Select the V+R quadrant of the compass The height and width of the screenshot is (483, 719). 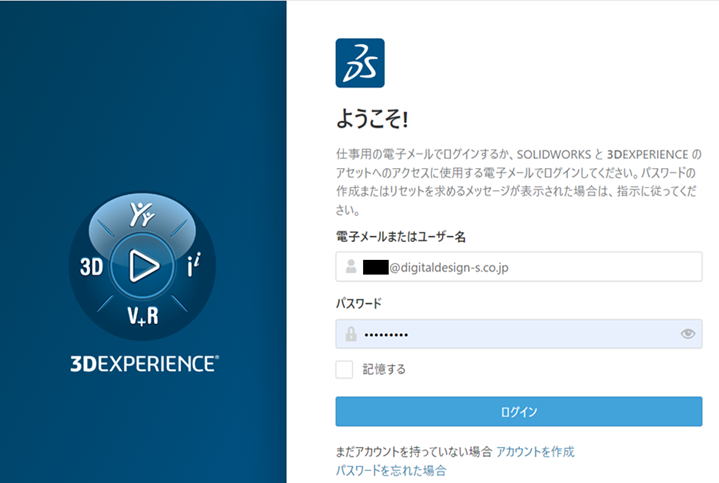[x=143, y=316]
